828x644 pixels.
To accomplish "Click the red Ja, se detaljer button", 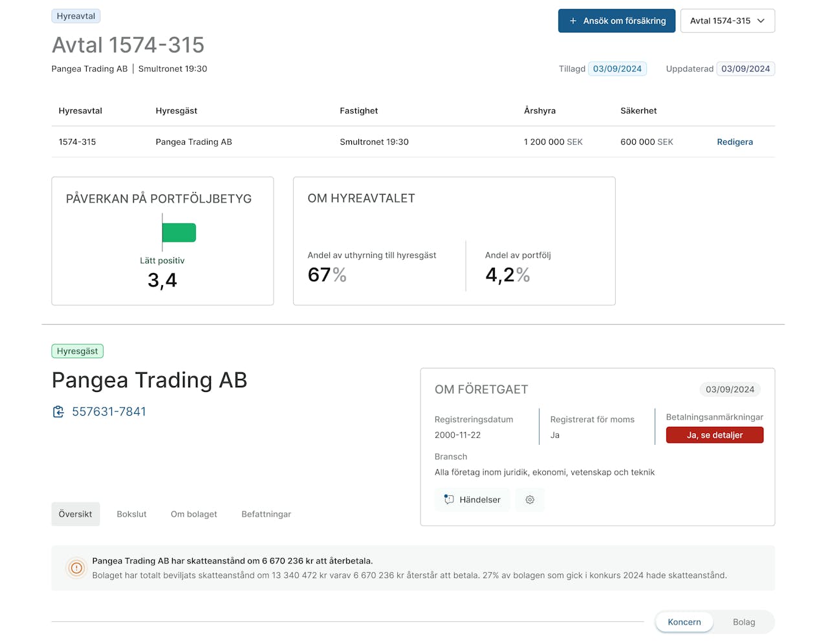I will point(715,435).
